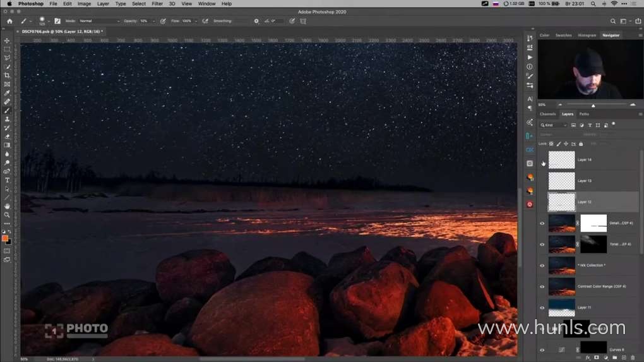Switch to the Swatches tab
The image size is (644, 362).
tap(563, 35)
